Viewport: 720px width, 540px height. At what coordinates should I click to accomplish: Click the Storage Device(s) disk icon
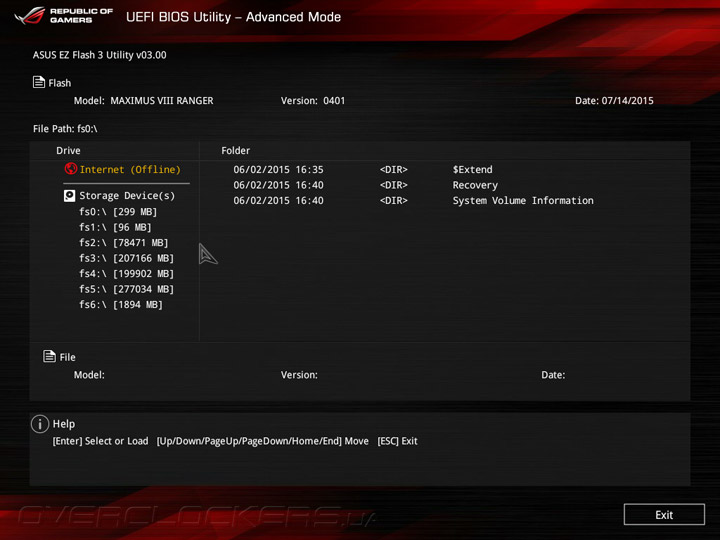(x=69, y=196)
